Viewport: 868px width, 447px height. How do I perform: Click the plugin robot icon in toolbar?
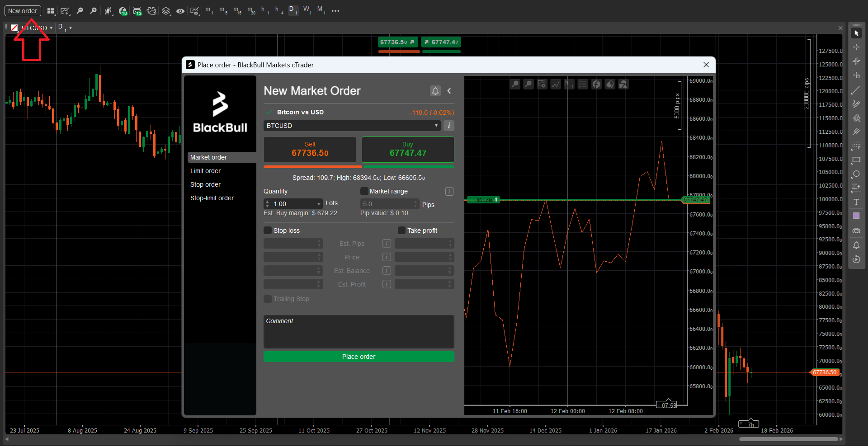(151, 11)
